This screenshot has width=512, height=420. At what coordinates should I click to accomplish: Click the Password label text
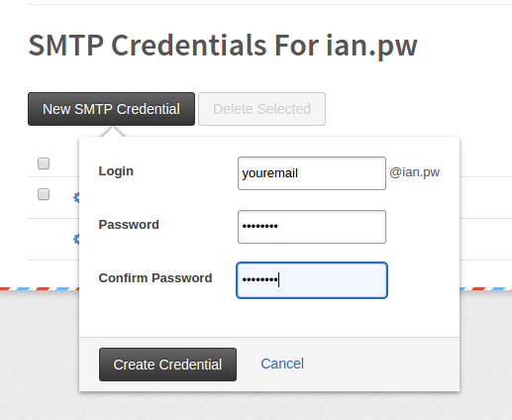pos(129,225)
